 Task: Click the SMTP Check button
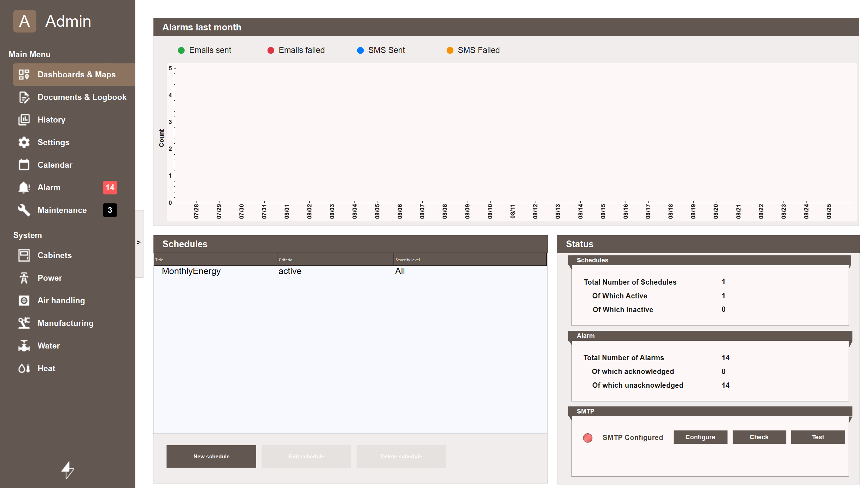[x=759, y=437]
